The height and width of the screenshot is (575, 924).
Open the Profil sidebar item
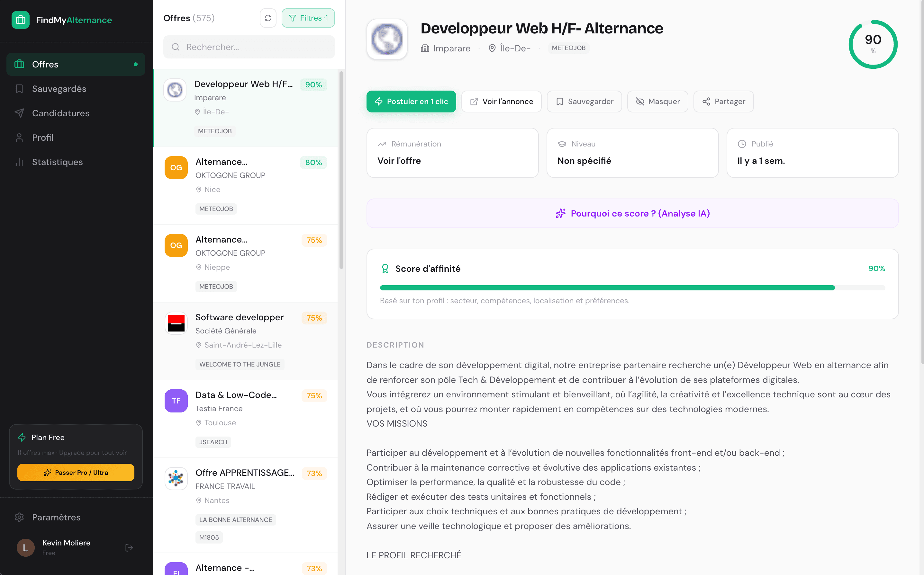(76, 137)
